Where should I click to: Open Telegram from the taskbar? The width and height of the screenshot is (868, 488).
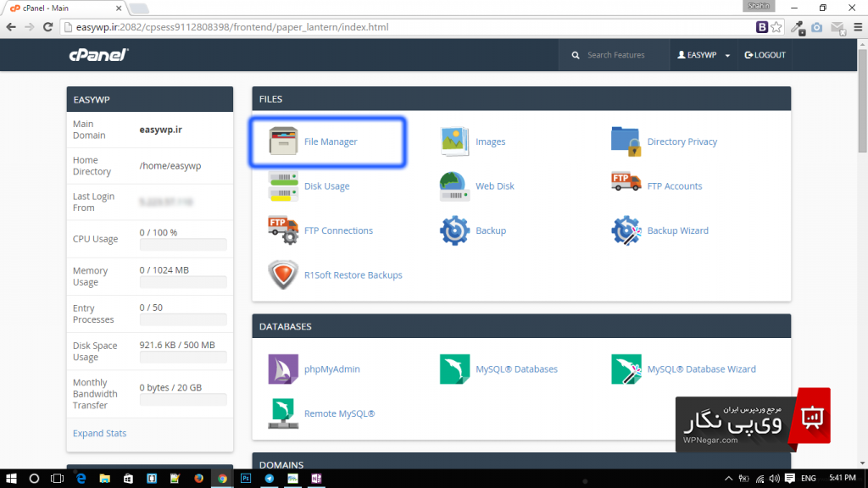pos(270,479)
